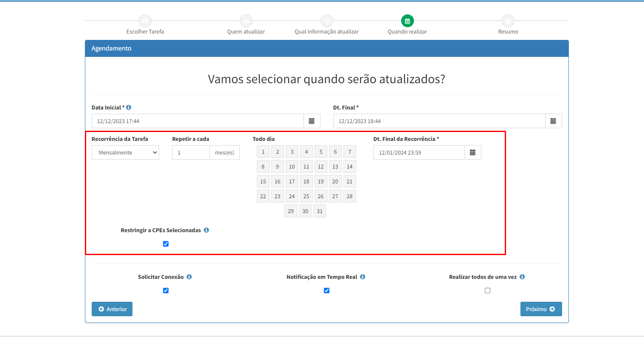
Task: Click the mes(es) unit label
Action: tap(225, 152)
